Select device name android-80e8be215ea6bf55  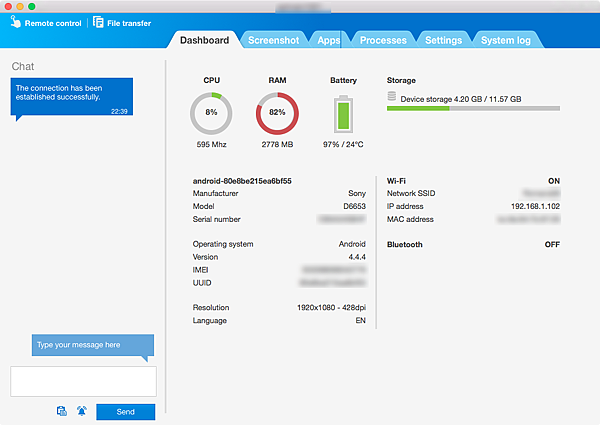pos(242,181)
